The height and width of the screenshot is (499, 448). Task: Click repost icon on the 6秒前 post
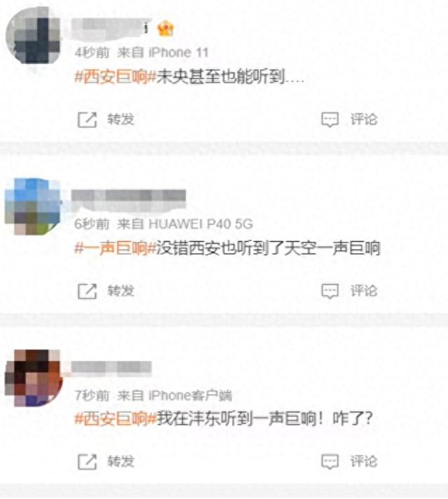[x=87, y=291]
